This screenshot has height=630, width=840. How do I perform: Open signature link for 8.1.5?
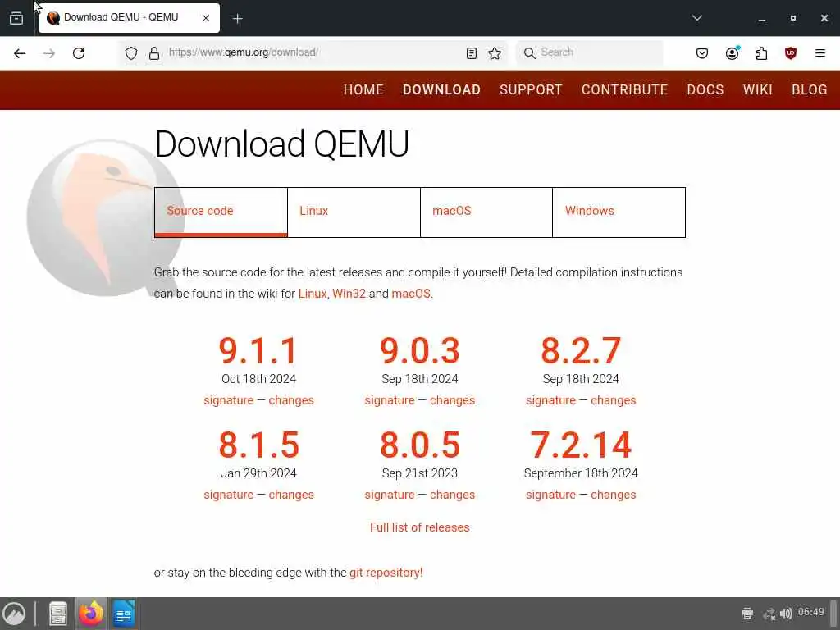point(229,495)
